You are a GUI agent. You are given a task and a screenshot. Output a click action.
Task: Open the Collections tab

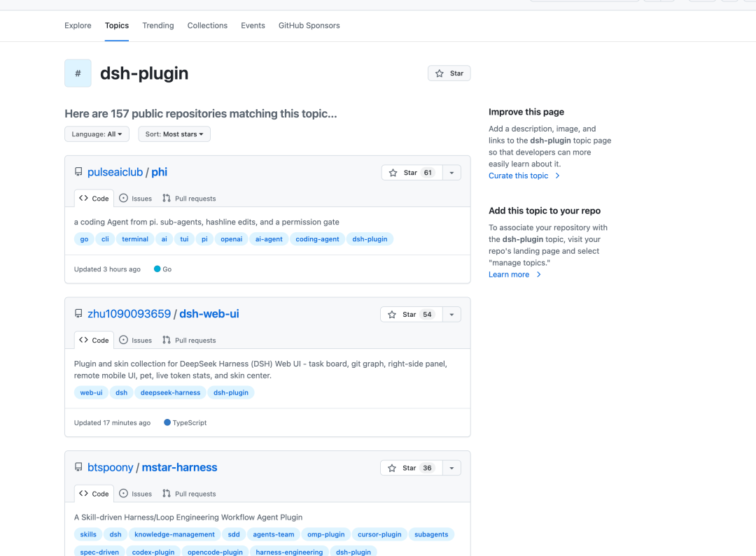point(207,26)
